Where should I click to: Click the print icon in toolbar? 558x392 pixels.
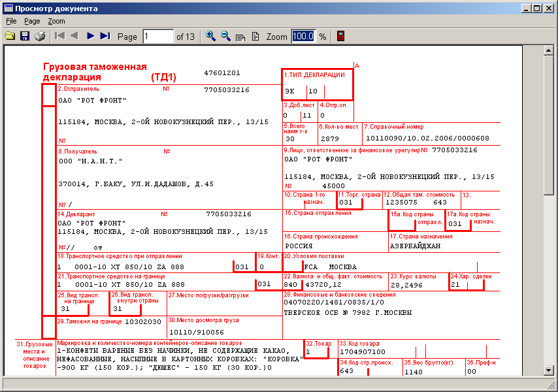point(40,36)
